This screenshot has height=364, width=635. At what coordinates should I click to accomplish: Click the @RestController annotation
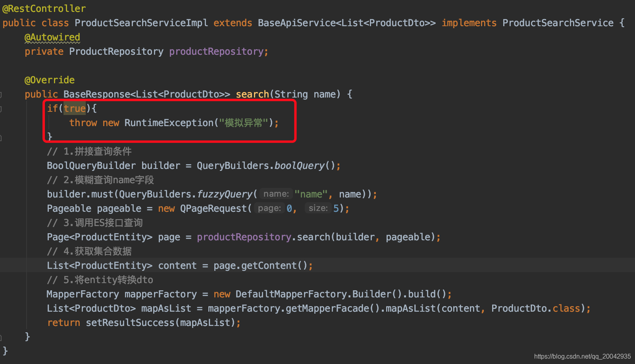click(x=44, y=9)
